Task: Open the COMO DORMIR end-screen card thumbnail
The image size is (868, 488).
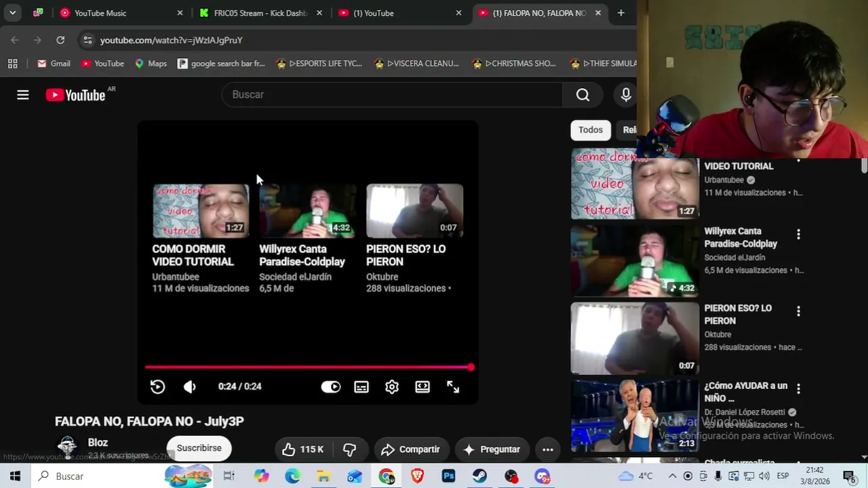Action: point(201,211)
